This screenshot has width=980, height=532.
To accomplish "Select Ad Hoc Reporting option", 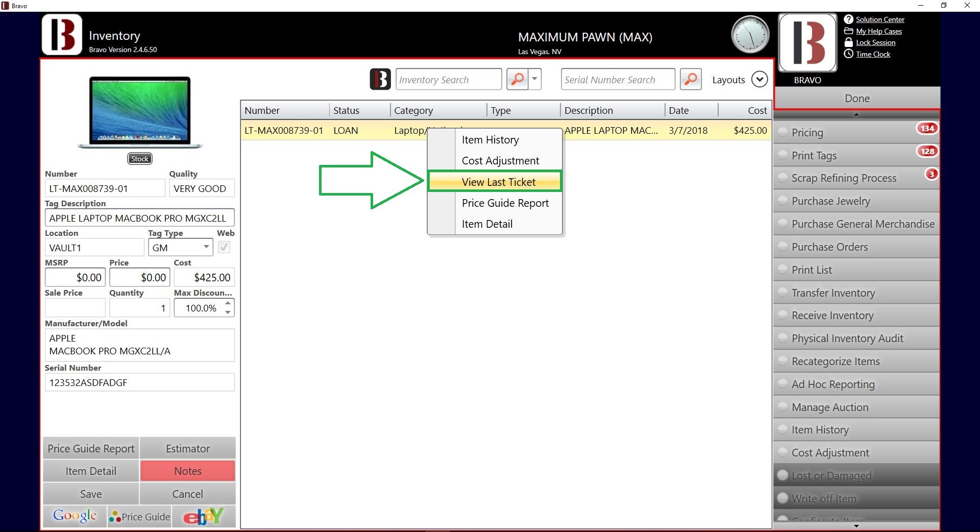I will [x=856, y=384].
